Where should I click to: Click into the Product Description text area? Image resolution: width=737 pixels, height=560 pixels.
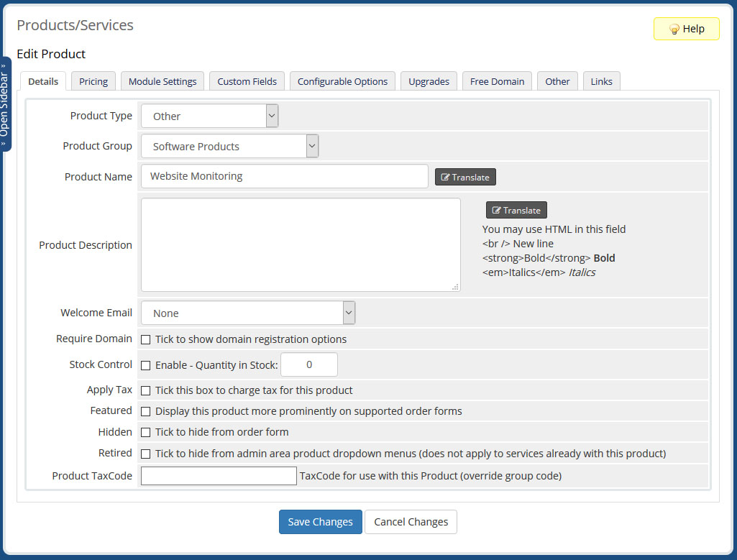pos(301,244)
